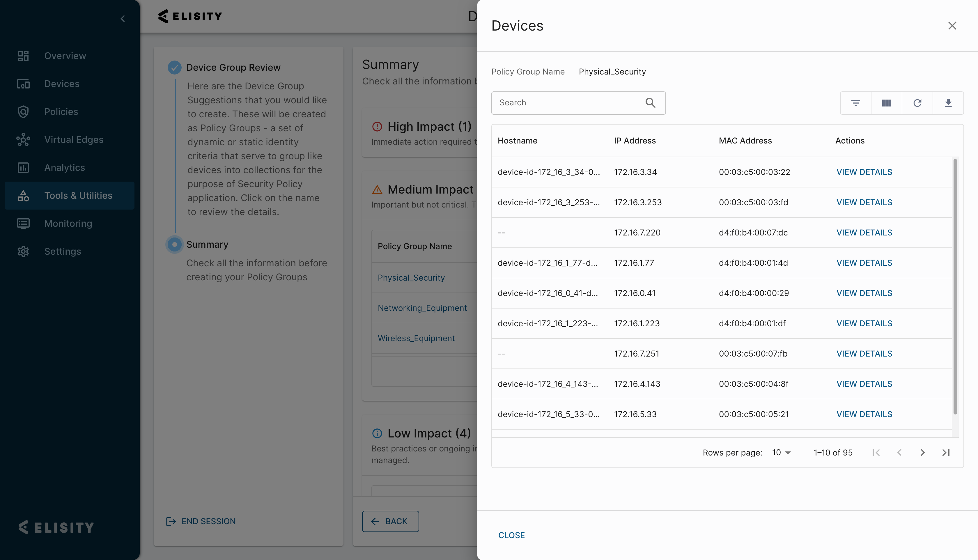978x560 pixels.
Task: Click the End Session button
Action: [x=201, y=521]
